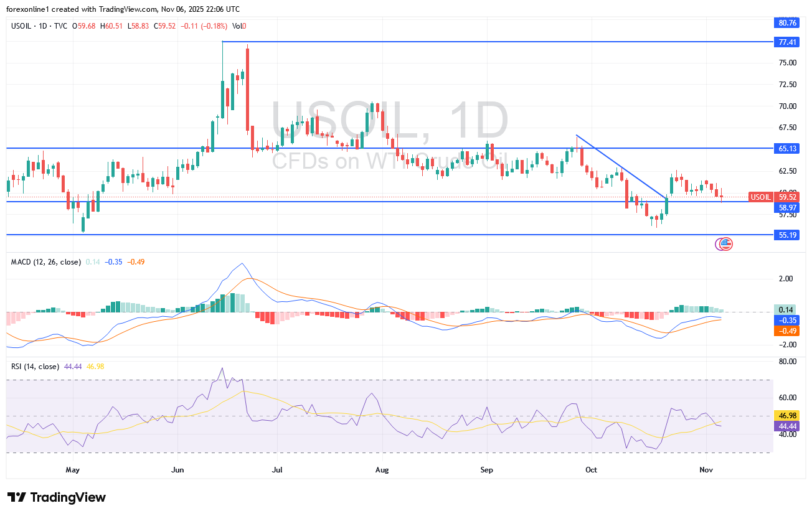Open the MACD (12, 26, close) indicator legend
The image size is (812, 516).
(45, 262)
